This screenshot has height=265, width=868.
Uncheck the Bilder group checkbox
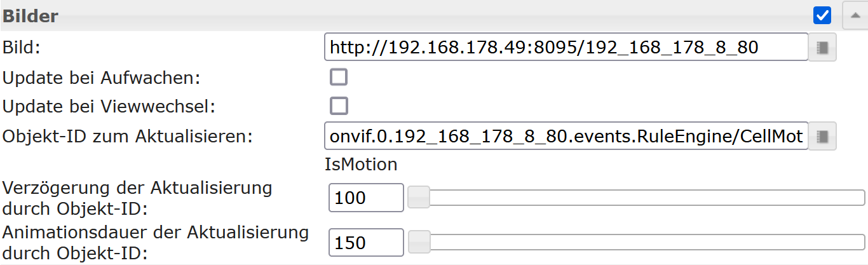point(822,15)
